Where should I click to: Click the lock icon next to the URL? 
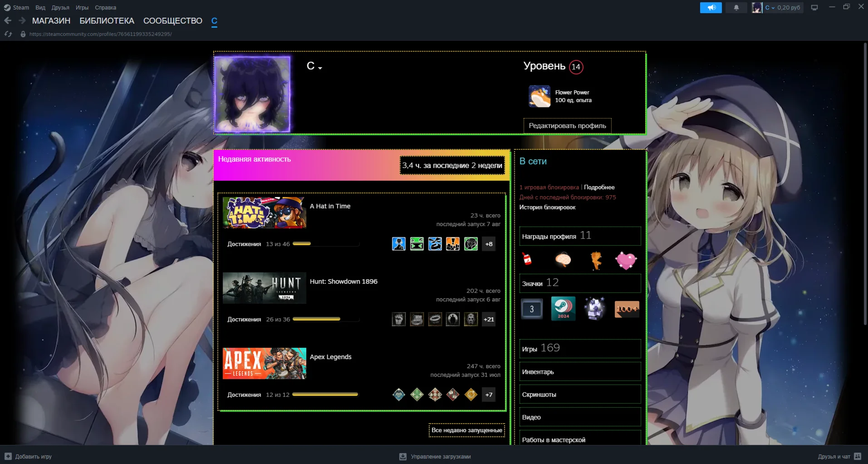tap(23, 34)
